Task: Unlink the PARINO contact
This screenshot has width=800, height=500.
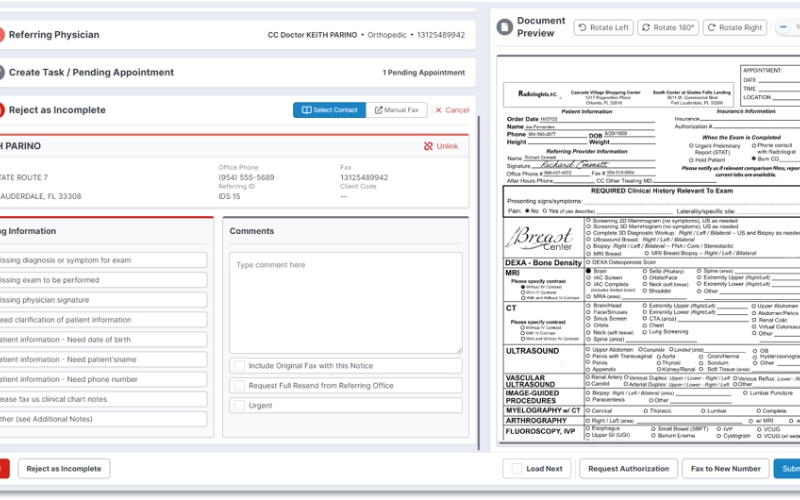Action: click(x=441, y=146)
